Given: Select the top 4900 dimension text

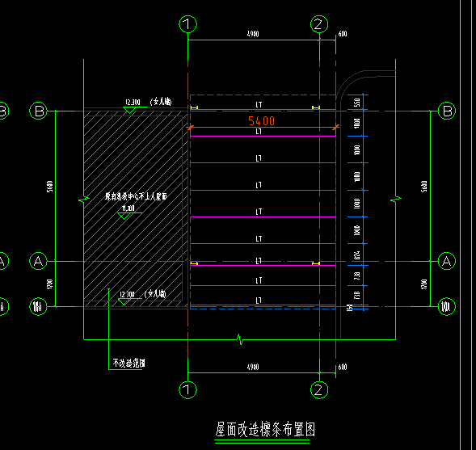Looking at the screenshot, I should pyautogui.click(x=253, y=34).
